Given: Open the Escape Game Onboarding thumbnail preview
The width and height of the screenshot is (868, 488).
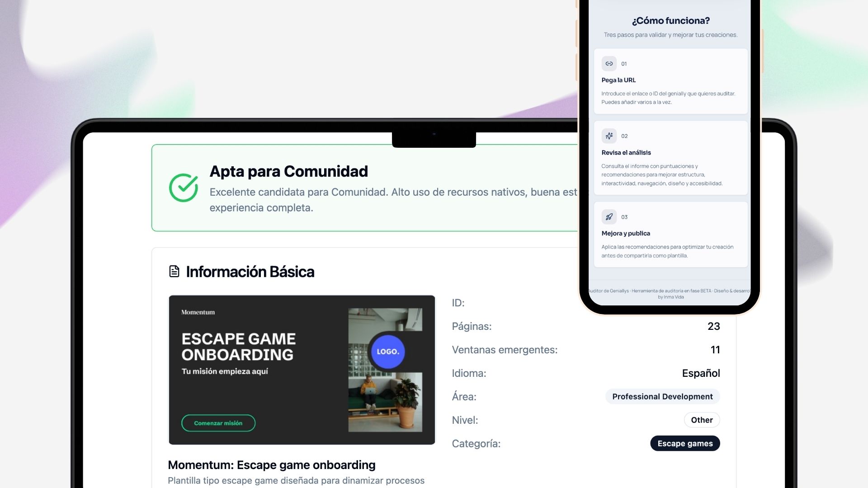Looking at the screenshot, I should [302, 370].
